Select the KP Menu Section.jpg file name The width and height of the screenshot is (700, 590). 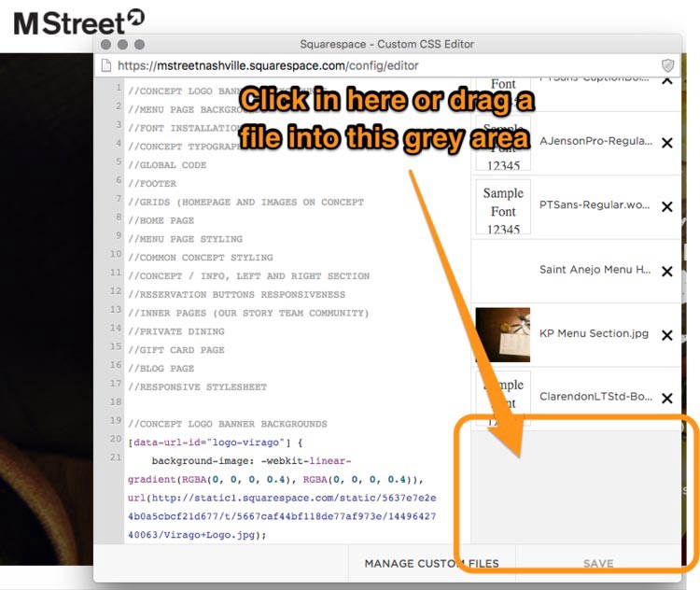point(594,333)
